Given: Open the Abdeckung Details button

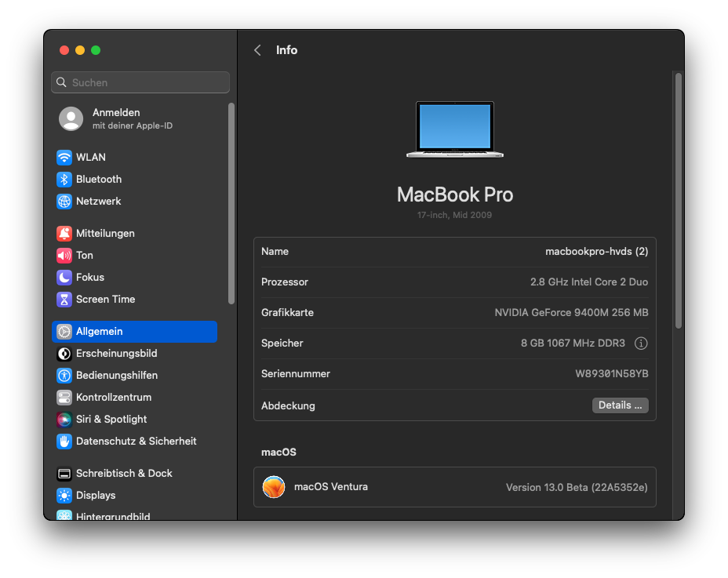Looking at the screenshot, I should [620, 405].
